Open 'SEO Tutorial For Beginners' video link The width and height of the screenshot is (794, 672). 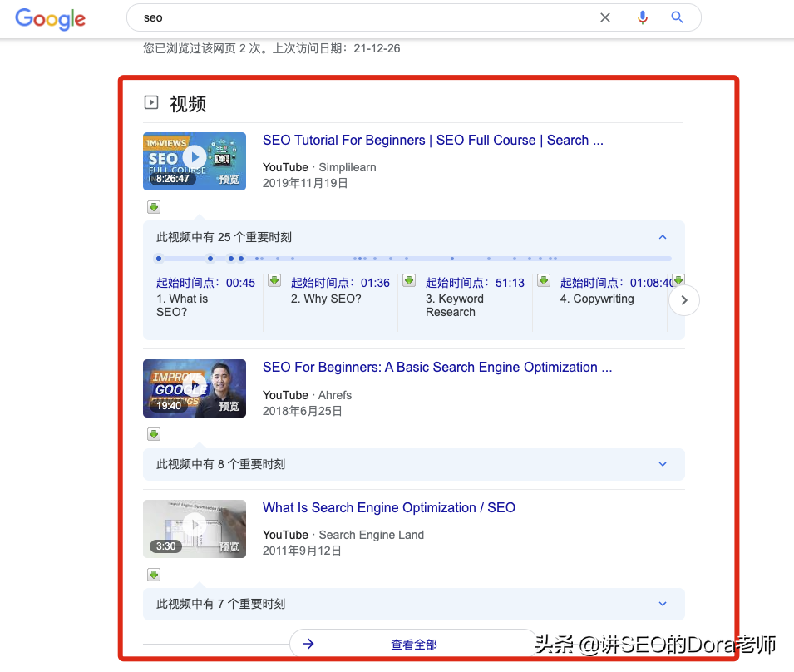click(x=433, y=141)
